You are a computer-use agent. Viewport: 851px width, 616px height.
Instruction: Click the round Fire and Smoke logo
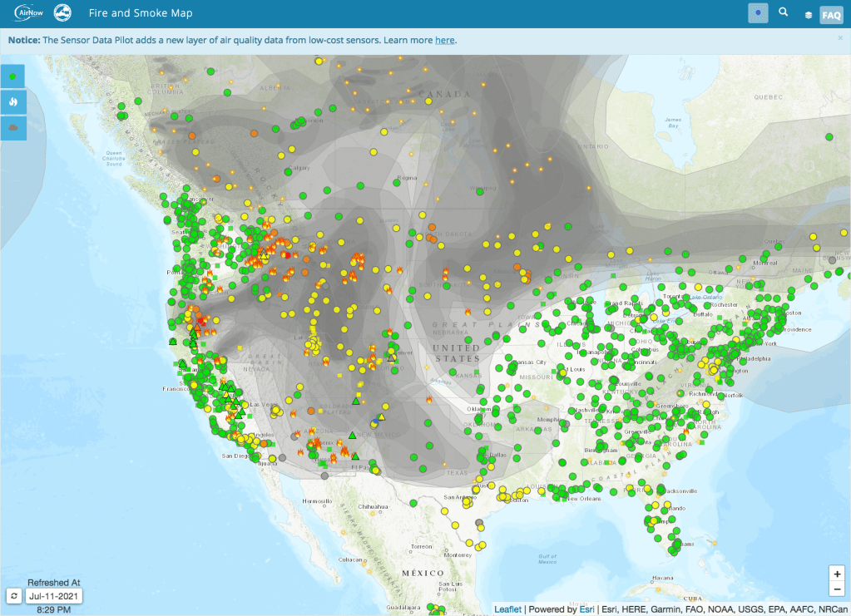point(62,13)
